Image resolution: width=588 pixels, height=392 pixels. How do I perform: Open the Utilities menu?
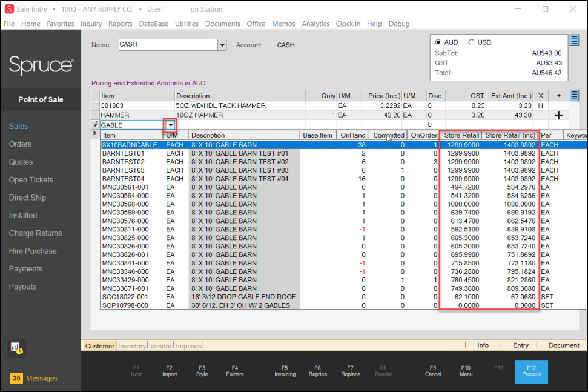click(x=187, y=24)
